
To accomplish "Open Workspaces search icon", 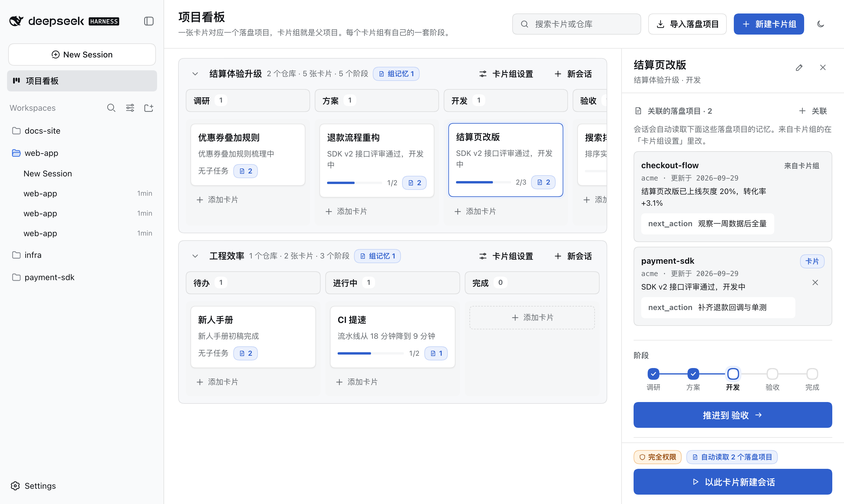I will [x=111, y=108].
